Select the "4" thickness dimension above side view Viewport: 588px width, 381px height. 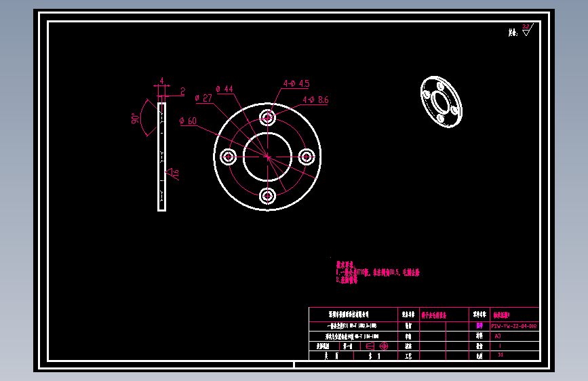coord(161,81)
